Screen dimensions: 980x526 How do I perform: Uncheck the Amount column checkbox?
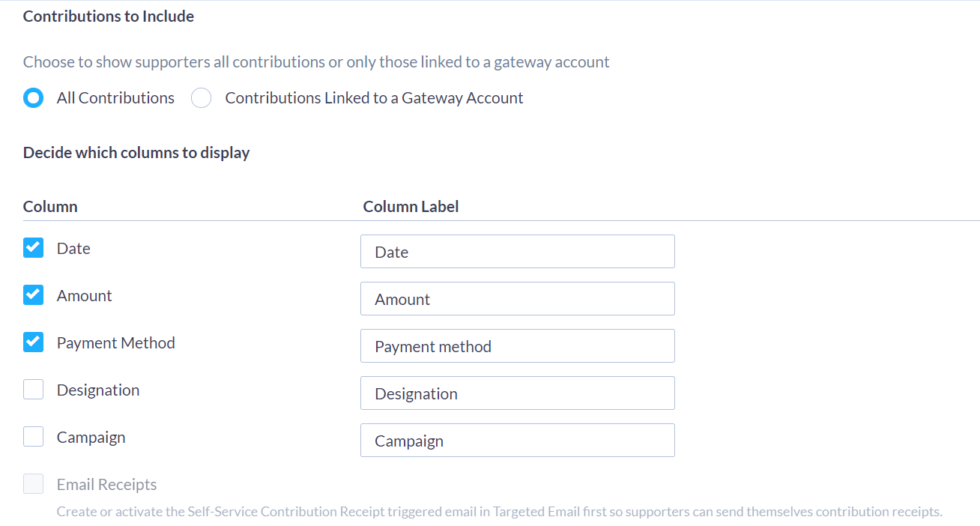[x=33, y=294]
